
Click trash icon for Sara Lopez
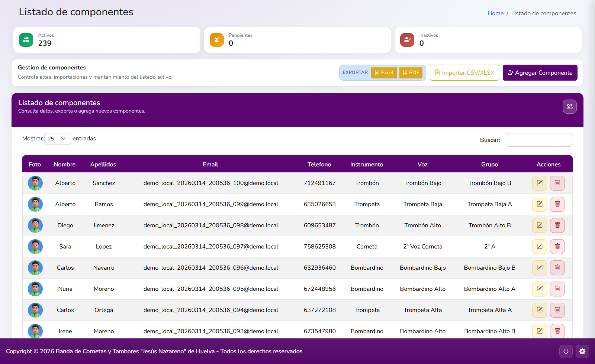pos(557,247)
